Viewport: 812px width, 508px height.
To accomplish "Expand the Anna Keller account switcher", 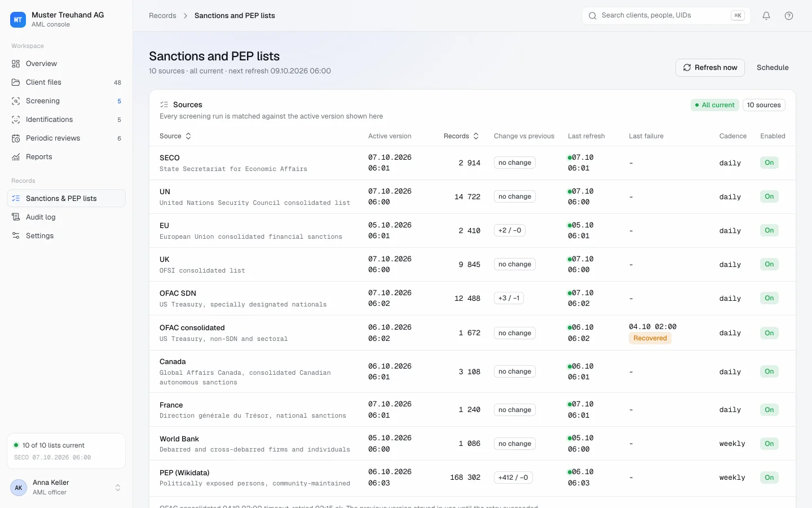I will click(x=118, y=488).
